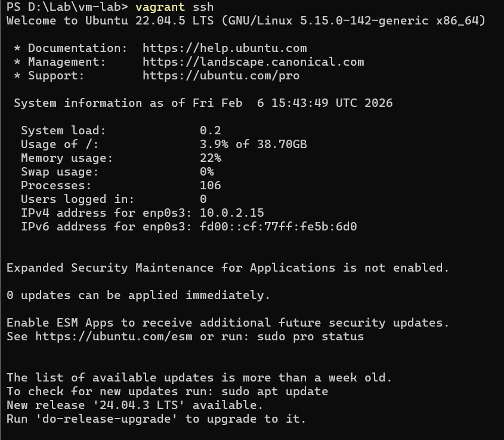Click the Processes count 106

[x=210, y=186]
